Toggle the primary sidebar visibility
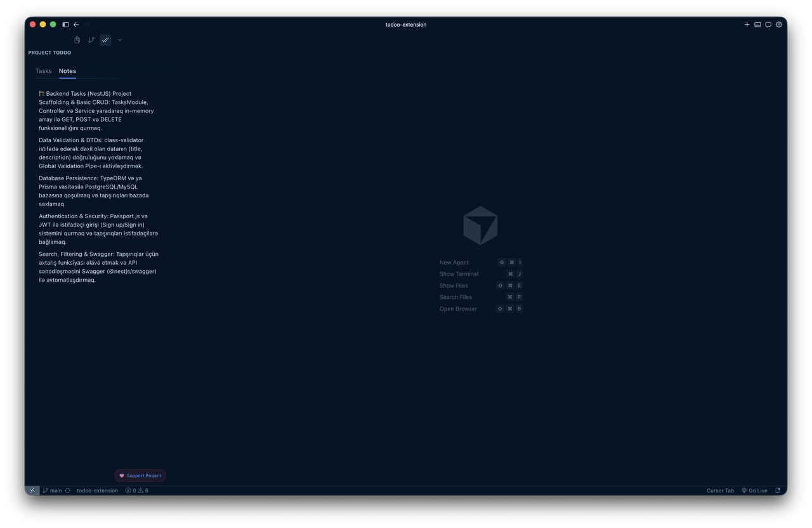The image size is (812, 528). pyautogui.click(x=65, y=24)
